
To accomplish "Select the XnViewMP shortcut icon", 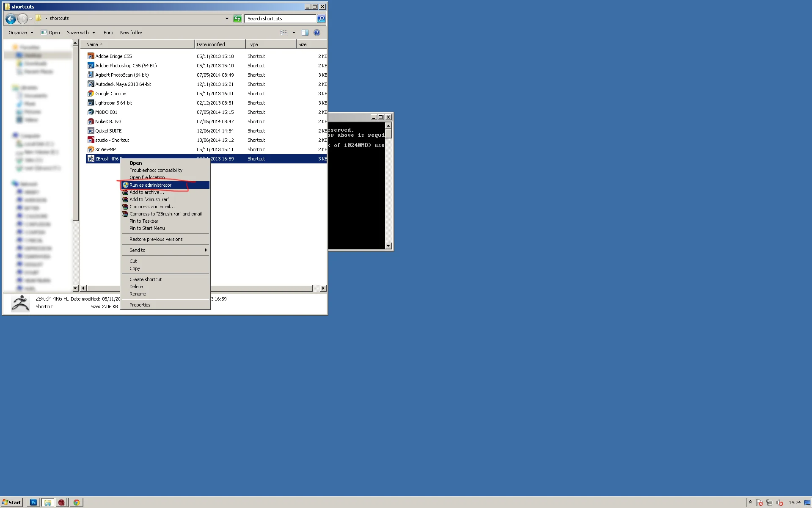I will [x=91, y=149].
